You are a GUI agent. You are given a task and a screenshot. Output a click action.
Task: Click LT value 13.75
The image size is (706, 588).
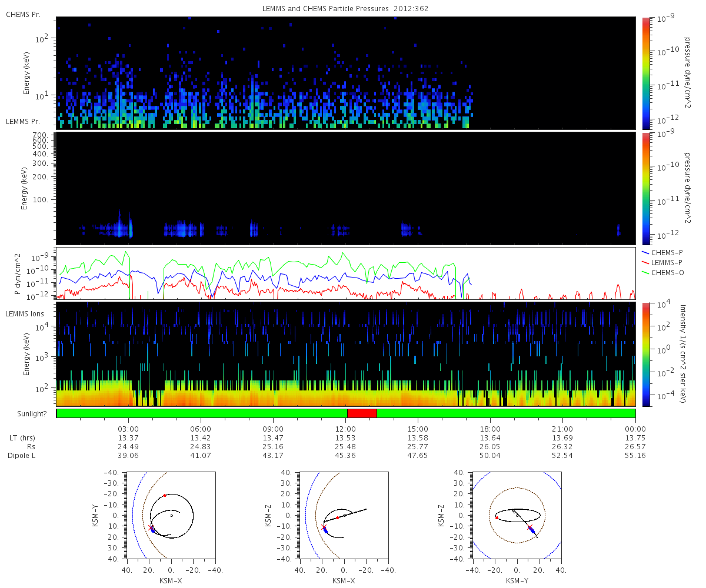click(635, 438)
